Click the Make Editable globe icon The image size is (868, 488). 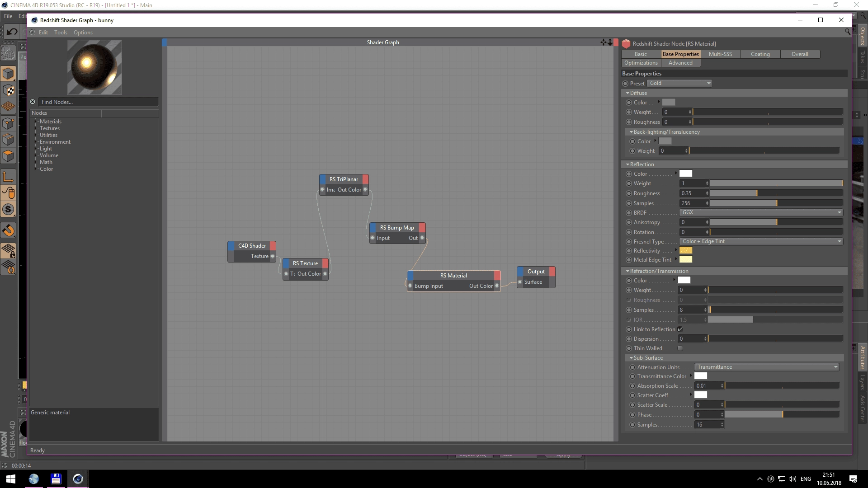[x=8, y=53]
